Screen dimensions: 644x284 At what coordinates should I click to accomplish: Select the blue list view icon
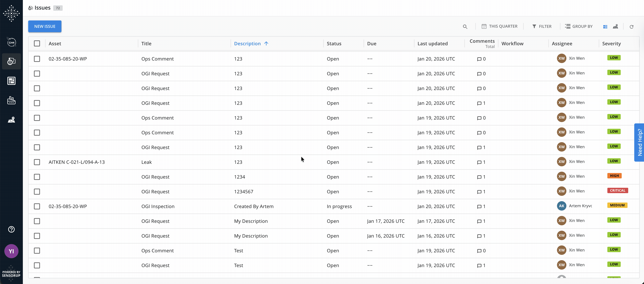tap(605, 27)
